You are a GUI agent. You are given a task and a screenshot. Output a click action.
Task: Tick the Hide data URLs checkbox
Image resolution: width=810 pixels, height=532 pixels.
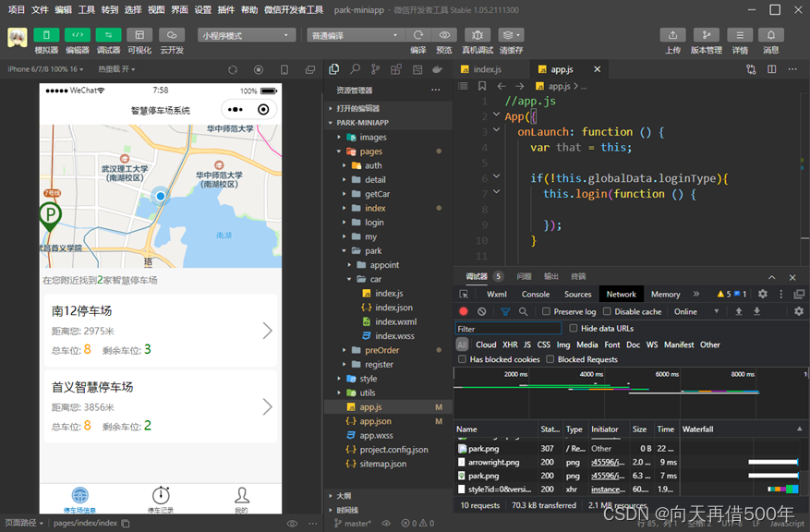574,329
